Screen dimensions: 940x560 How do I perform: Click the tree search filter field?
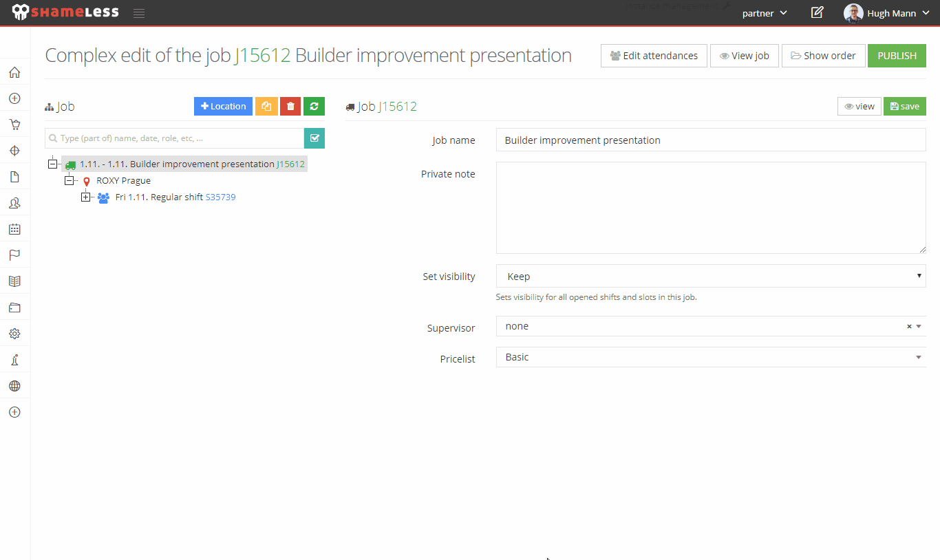click(175, 138)
